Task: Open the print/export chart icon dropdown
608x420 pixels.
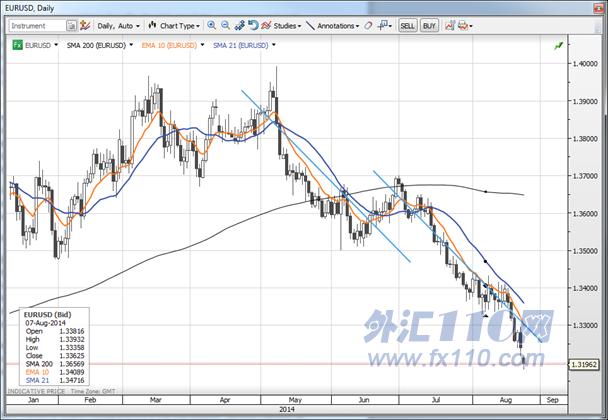Action: point(465,26)
